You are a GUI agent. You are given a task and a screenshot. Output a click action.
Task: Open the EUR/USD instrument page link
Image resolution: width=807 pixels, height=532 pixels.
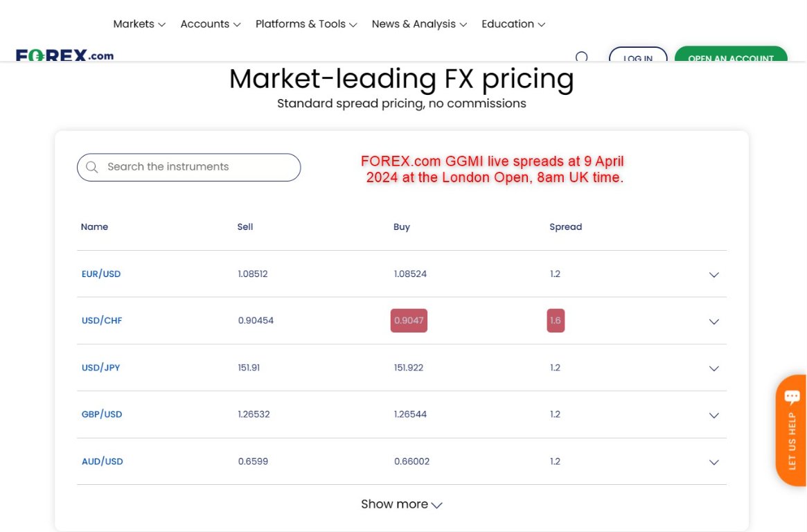click(101, 274)
